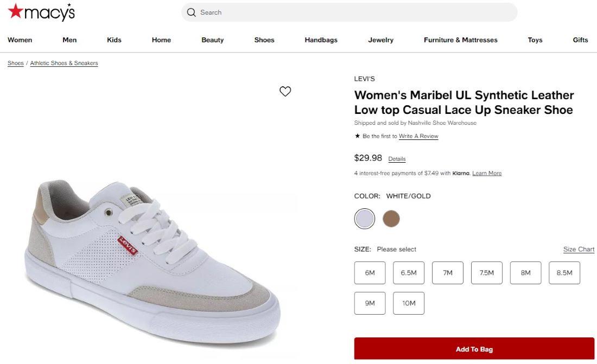This screenshot has width=597, height=364.
Task: Select the brown color swatch
Action: click(x=391, y=219)
